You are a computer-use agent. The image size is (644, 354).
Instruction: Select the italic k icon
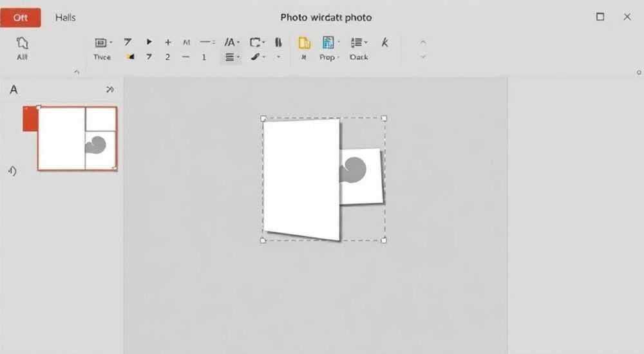[x=384, y=42]
